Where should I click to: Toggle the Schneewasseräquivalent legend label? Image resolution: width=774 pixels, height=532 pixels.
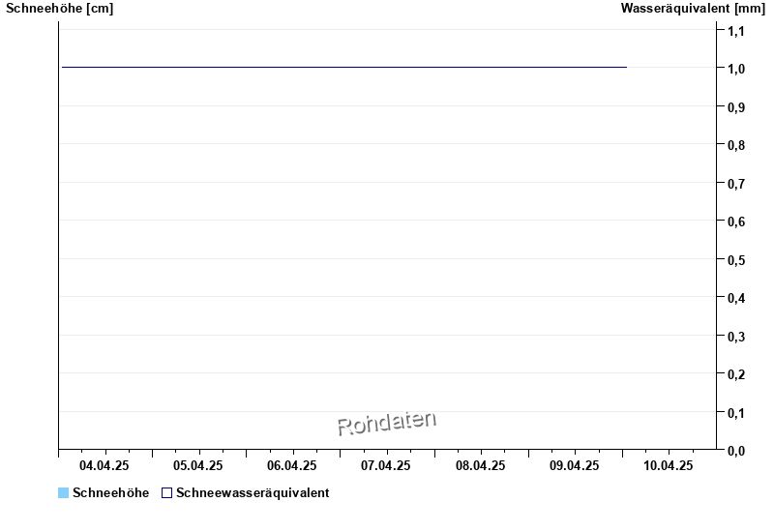click(253, 493)
